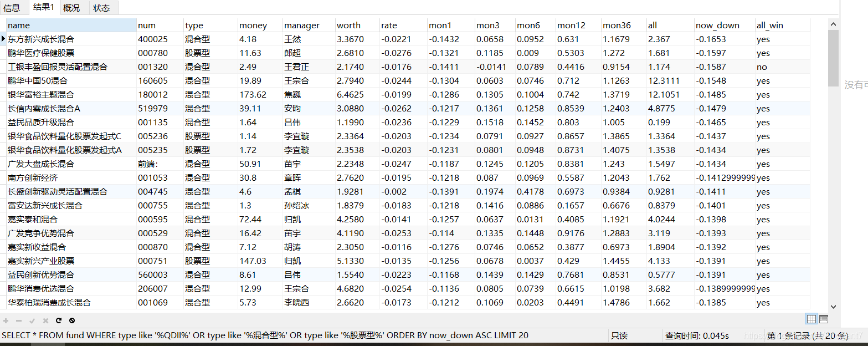Click the name column header
The height and width of the screenshot is (346, 868).
(71, 25)
